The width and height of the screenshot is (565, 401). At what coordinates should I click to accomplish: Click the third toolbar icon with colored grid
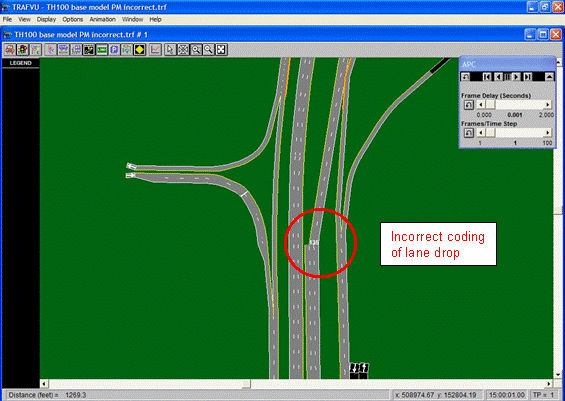[x=35, y=50]
